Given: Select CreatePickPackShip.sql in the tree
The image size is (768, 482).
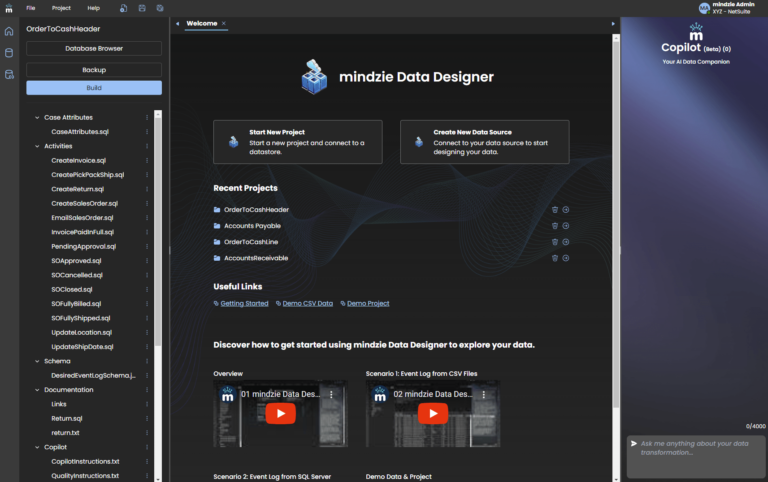Looking at the screenshot, I should tap(88, 175).
